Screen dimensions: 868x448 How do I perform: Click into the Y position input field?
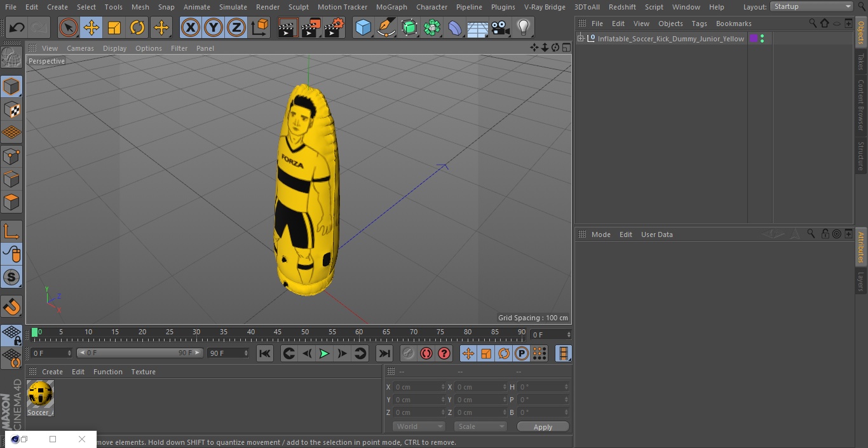(x=417, y=400)
